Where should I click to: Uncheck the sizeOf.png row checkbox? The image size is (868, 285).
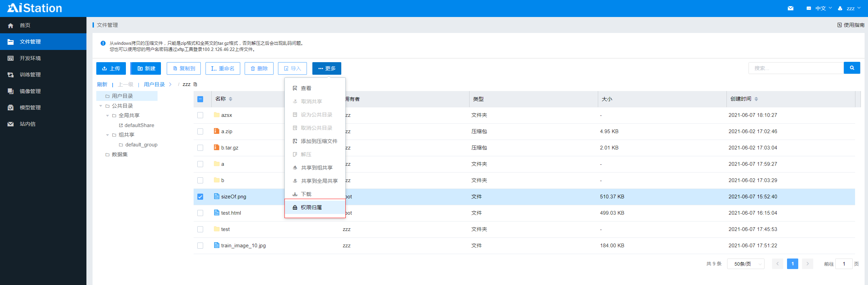[x=200, y=197]
